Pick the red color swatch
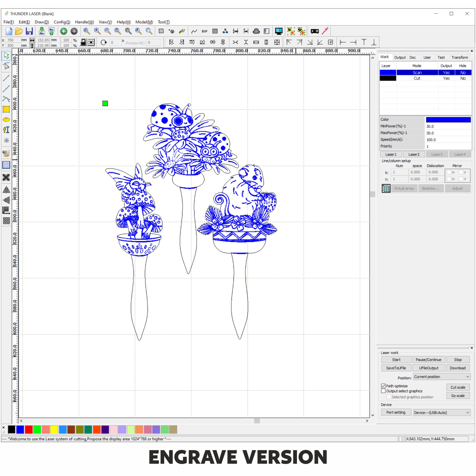 click(29, 430)
